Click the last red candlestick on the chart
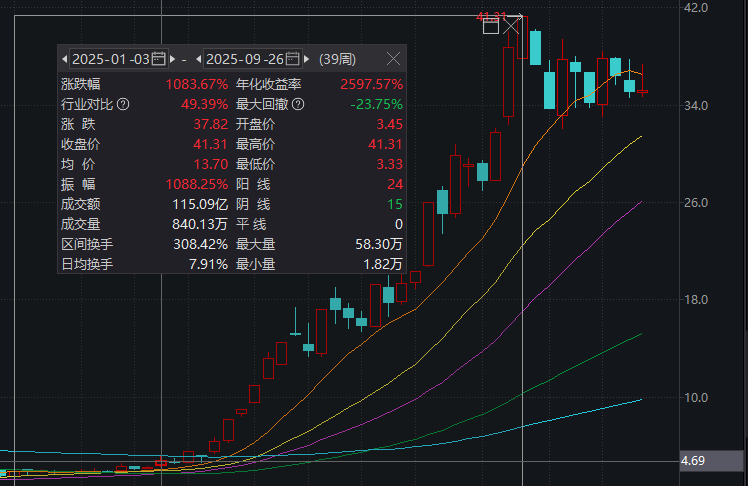Viewport: 748px width, 486px height. [642, 91]
